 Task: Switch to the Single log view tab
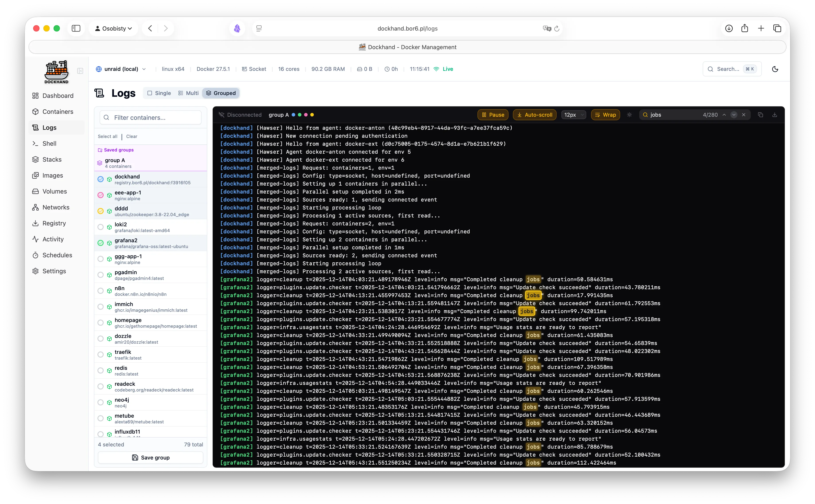(x=159, y=93)
